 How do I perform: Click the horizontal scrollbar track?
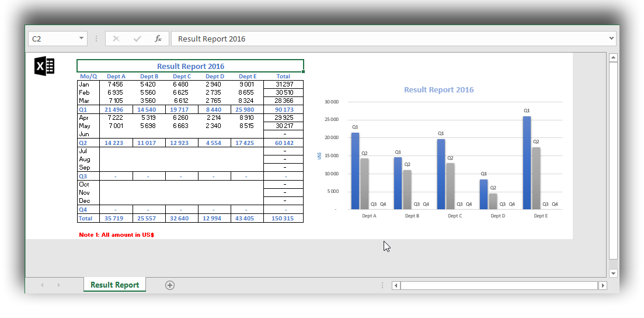499,285
